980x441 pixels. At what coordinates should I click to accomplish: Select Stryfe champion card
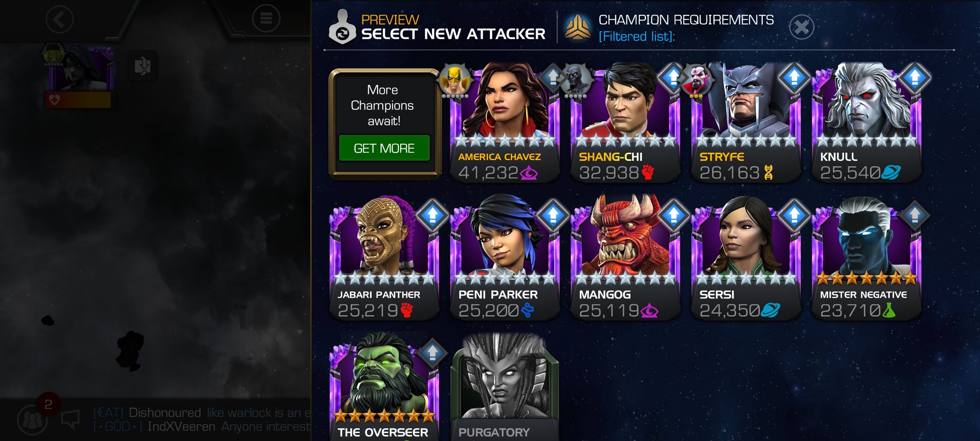click(746, 122)
